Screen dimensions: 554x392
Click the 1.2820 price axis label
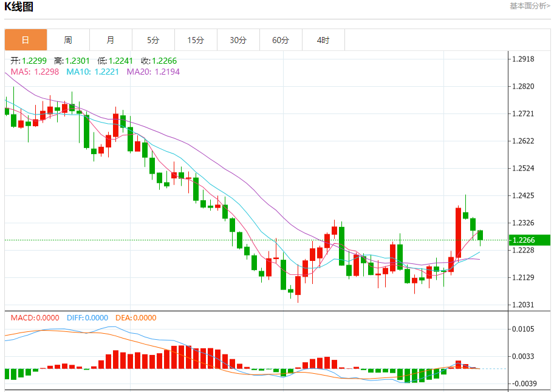(523, 86)
